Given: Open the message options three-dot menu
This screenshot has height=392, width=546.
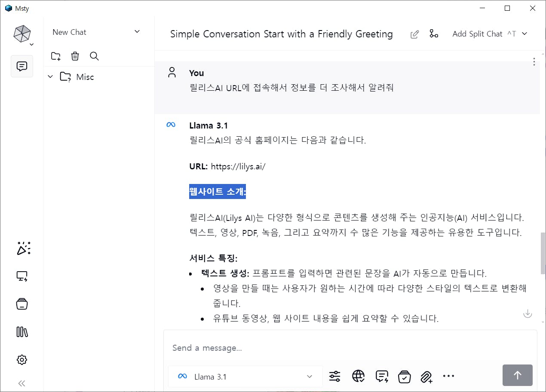Looking at the screenshot, I should tap(534, 62).
